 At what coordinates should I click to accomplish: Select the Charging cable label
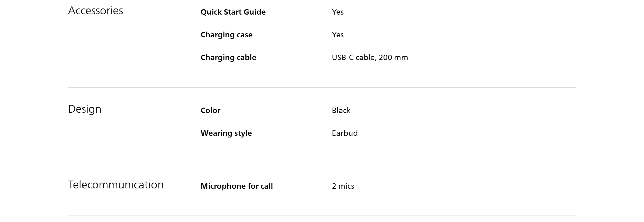pyautogui.click(x=228, y=58)
